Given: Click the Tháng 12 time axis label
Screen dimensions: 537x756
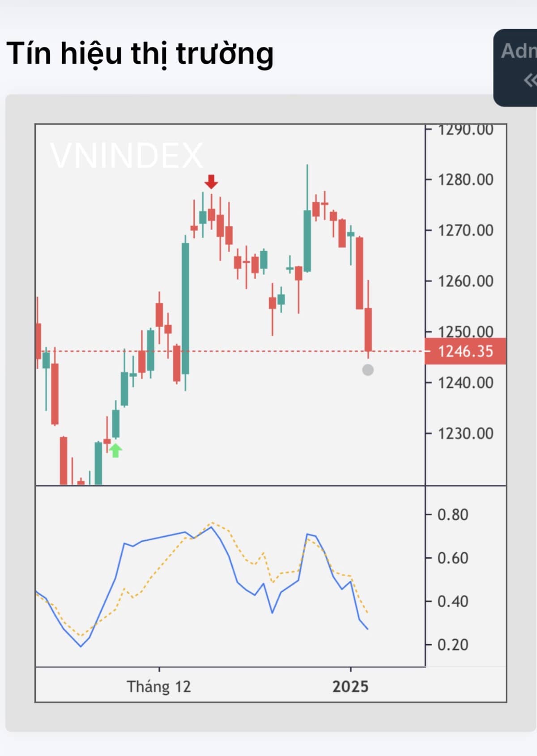Looking at the screenshot, I should point(159,687).
